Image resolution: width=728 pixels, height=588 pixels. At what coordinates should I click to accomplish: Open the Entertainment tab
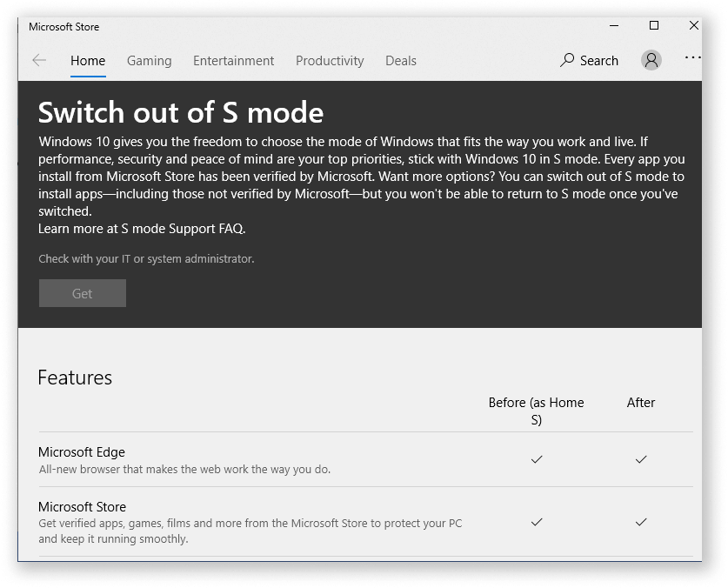point(234,61)
